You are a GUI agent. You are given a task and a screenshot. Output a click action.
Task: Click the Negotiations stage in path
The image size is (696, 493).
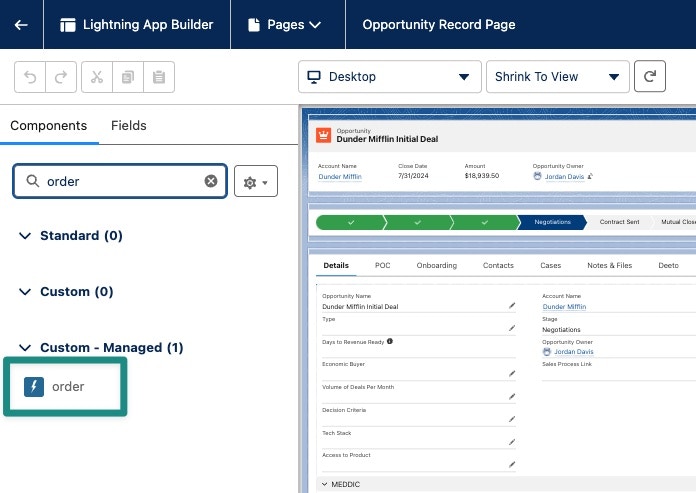click(552, 222)
